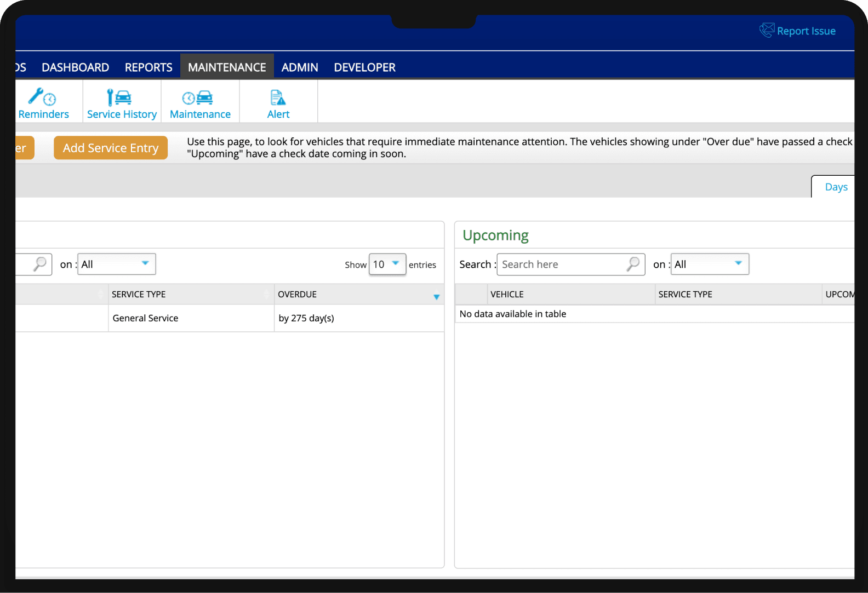868x593 pixels.
Task: Open Service History car-wrench icon
Action: click(119, 97)
